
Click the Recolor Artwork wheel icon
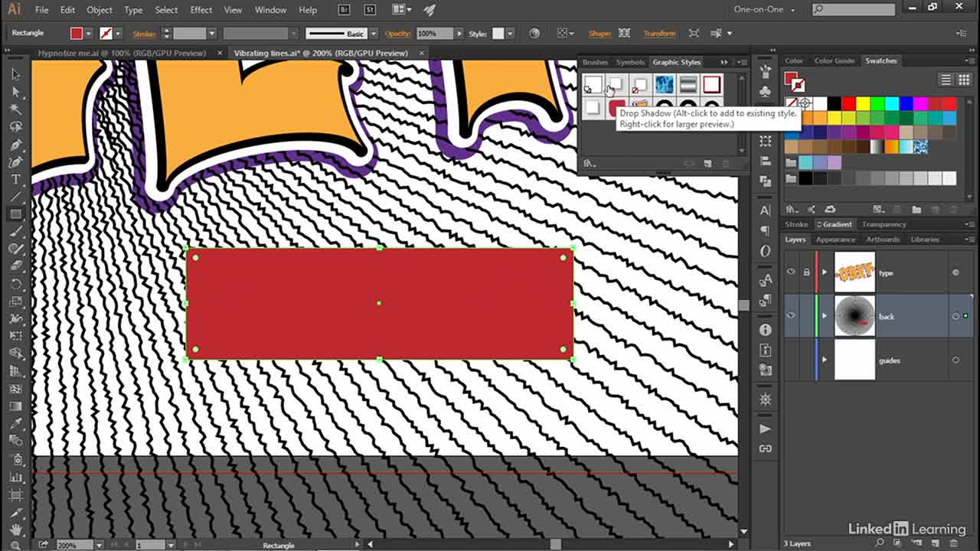click(534, 33)
